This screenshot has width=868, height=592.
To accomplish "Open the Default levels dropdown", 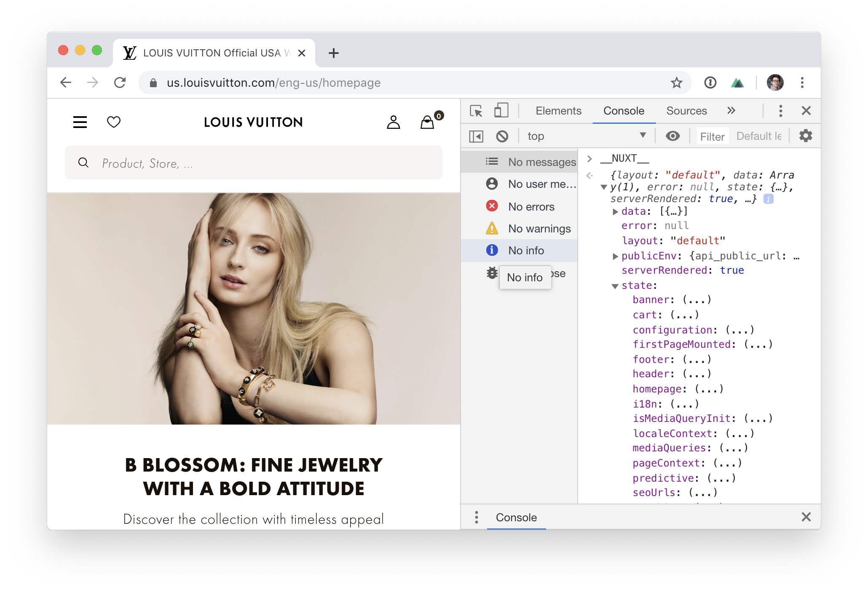I will (759, 136).
